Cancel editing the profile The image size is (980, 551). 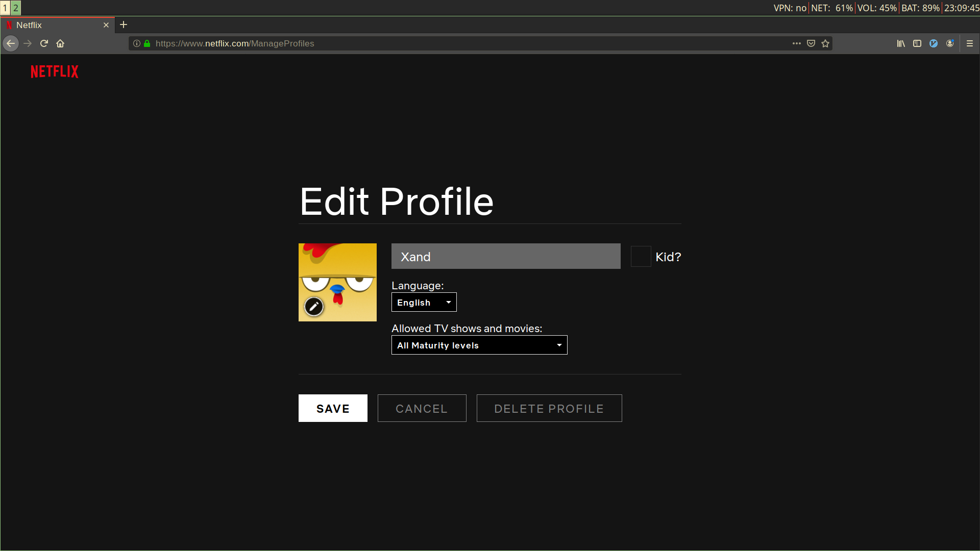click(422, 408)
